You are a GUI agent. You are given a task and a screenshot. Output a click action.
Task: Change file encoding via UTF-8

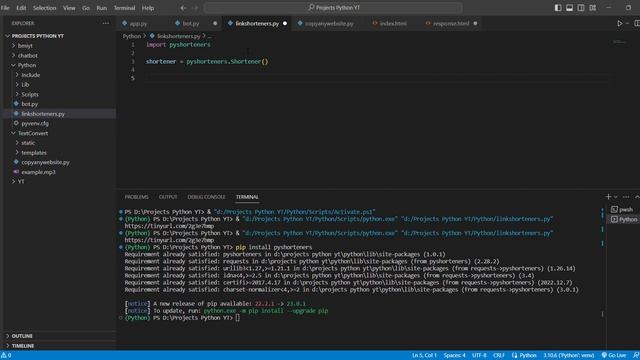click(479, 355)
